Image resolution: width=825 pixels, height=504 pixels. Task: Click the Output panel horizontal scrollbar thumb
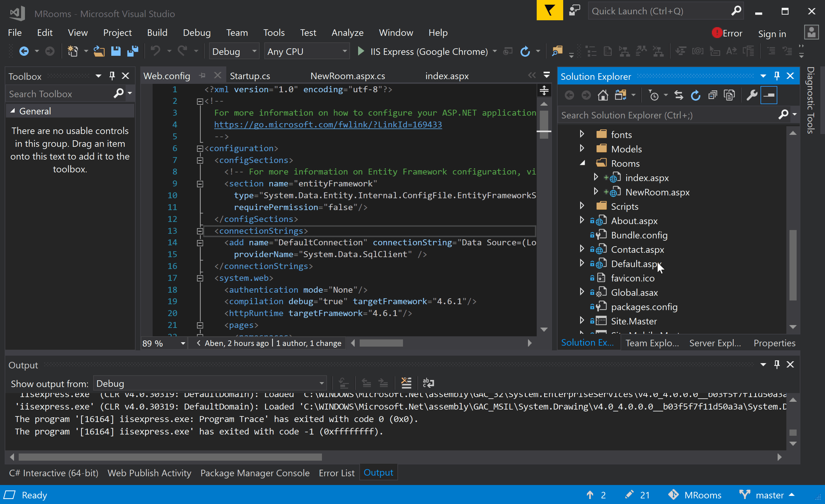point(170,457)
